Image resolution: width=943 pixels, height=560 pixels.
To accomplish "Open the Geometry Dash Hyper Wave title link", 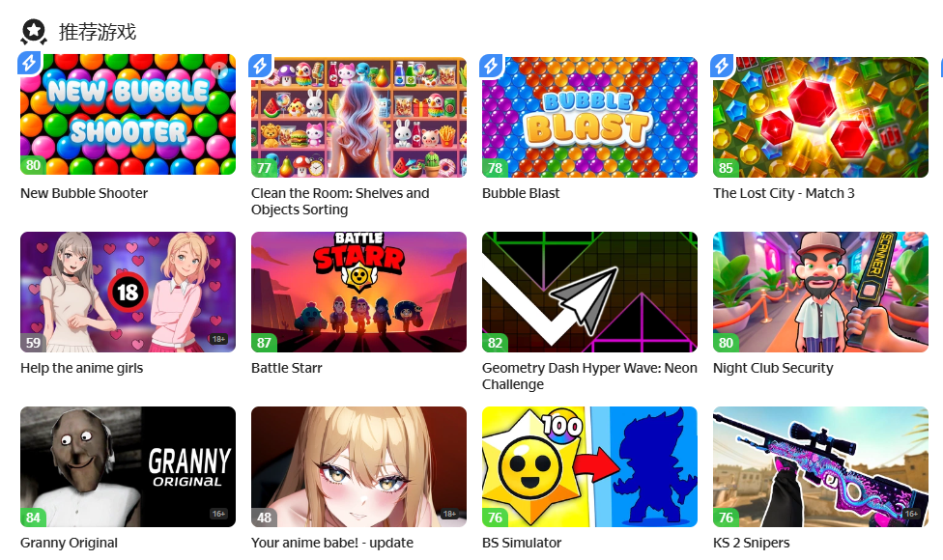I will click(x=589, y=377).
